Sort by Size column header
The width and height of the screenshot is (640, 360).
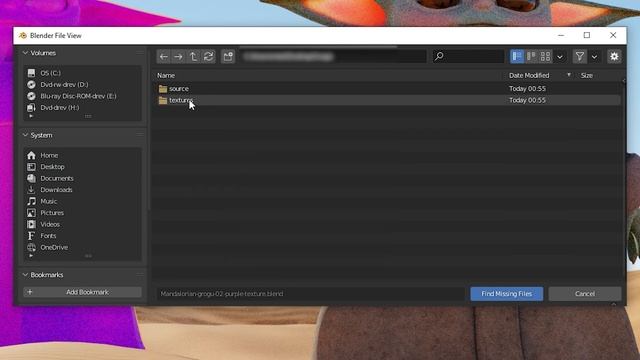point(587,76)
